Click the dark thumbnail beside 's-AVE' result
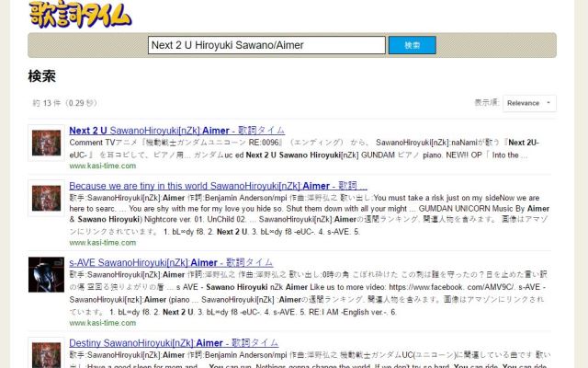Screen dimensions: 588x368 (46, 274)
